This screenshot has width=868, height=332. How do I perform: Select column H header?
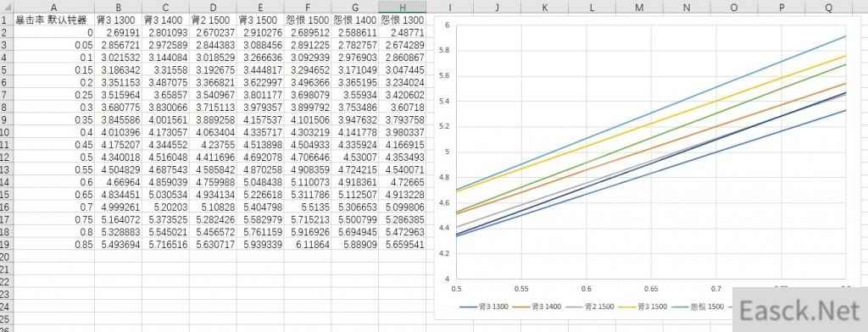[x=403, y=7]
